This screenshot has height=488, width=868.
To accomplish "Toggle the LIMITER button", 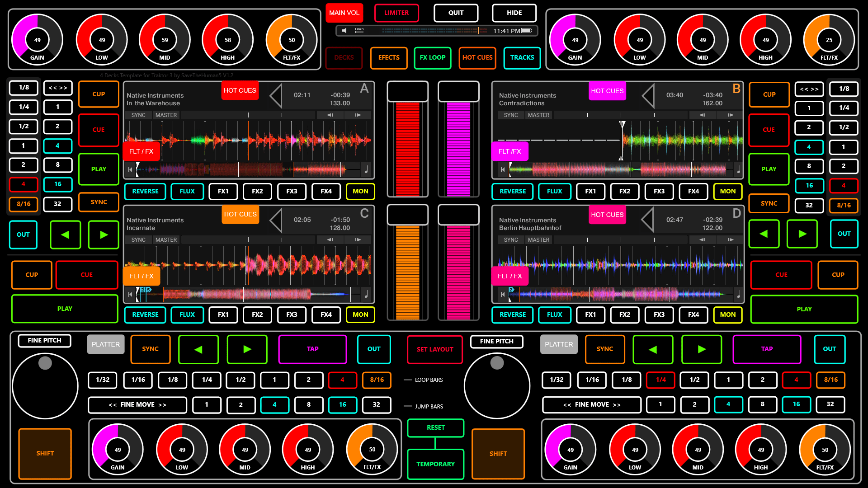I will click(396, 13).
